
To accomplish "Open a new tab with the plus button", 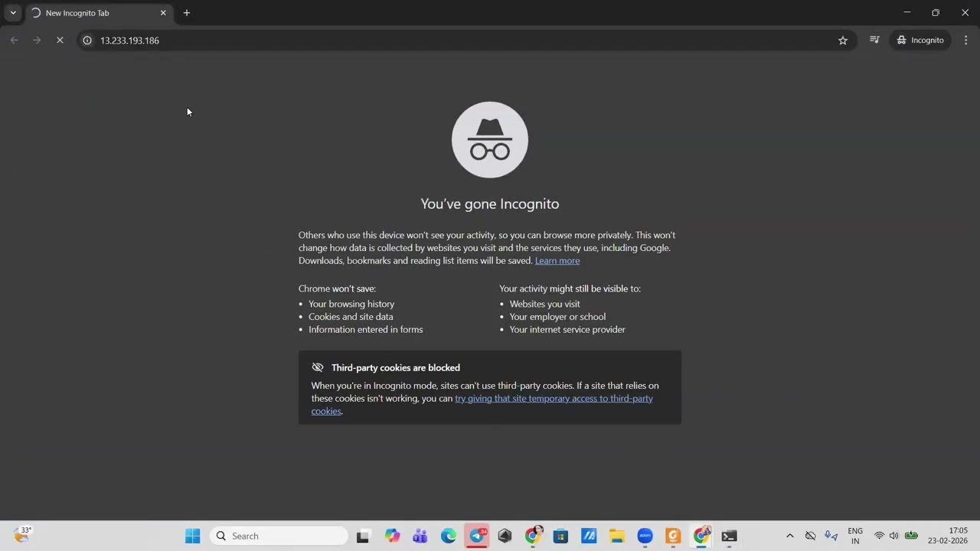I will point(187,13).
